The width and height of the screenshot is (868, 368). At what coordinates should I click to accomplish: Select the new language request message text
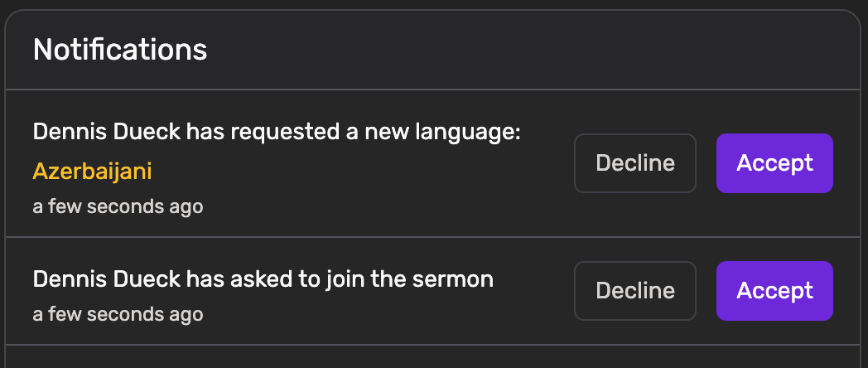coord(276,132)
